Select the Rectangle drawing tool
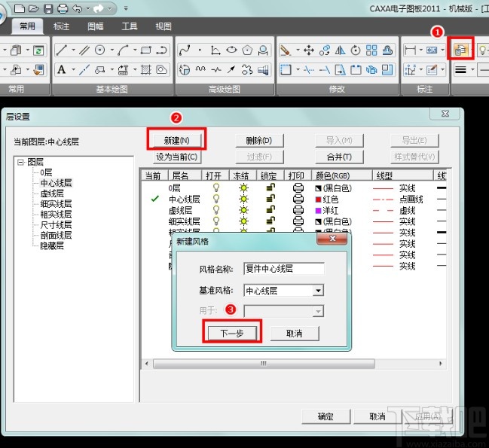489x448 pixels. 146,50
